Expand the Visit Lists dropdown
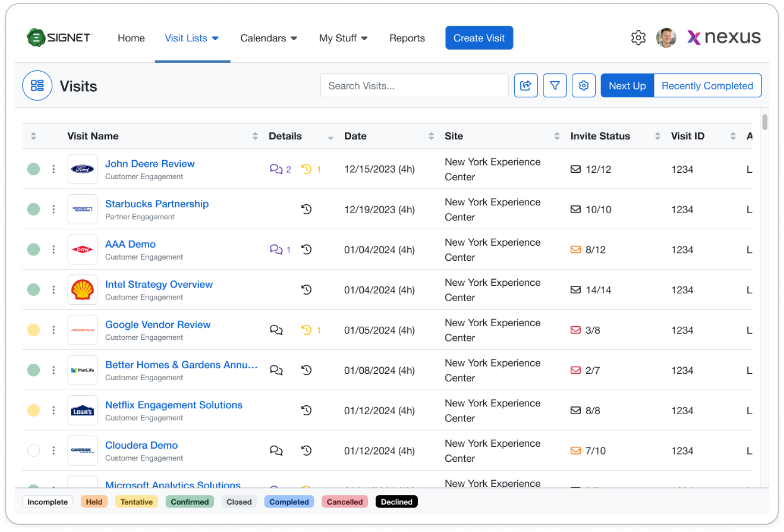Viewport: 784px width, 532px height. pyautogui.click(x=192, y=38)
